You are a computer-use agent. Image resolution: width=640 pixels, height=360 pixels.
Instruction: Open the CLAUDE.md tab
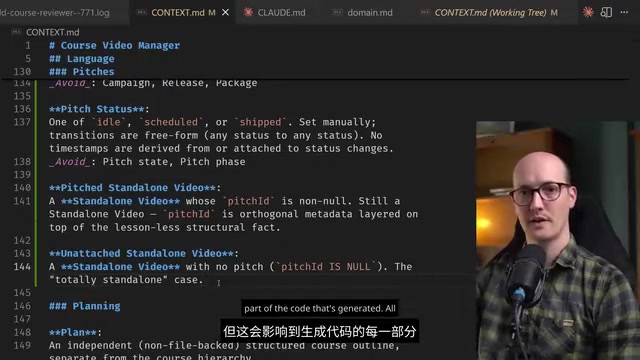[x=281, y=13]
